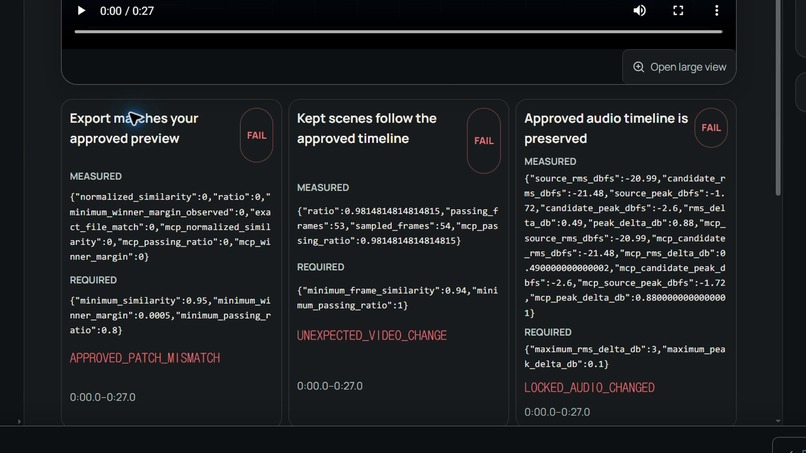Image resolution: width=806 pixels, height=453 pixels.
Task: Click the minimum_frame_similarity required JSON text
Action: click(397, 298)
